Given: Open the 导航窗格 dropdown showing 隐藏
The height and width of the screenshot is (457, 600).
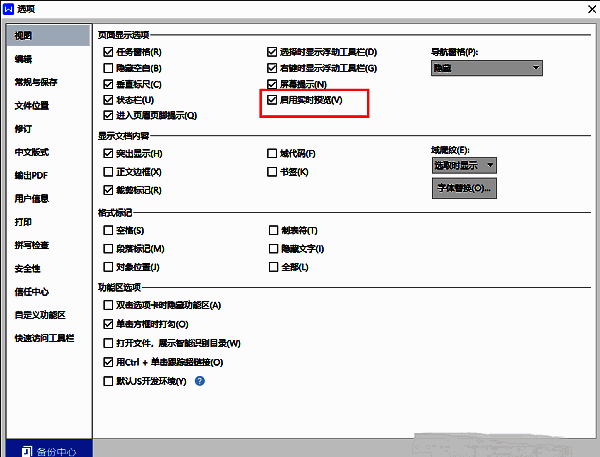Looking at the screenshot, I should (x=487, y=68).
